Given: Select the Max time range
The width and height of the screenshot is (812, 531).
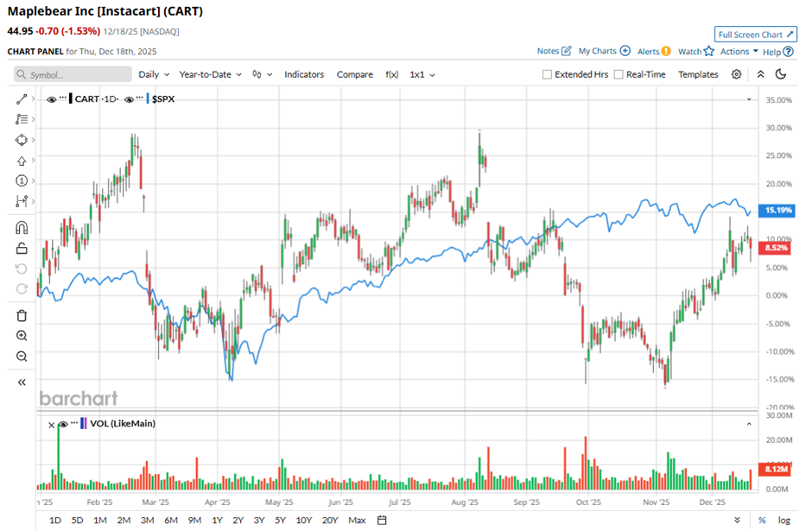Looking at the screenshot, I should pos(357,520).
